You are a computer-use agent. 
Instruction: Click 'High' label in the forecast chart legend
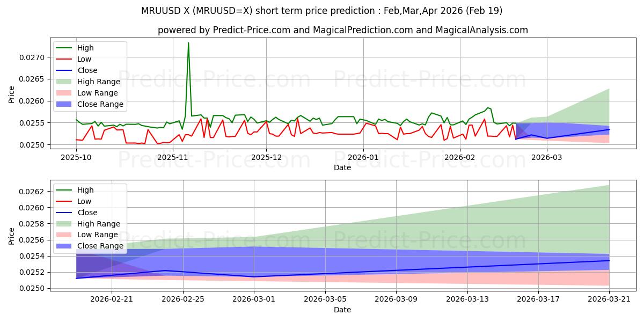click(x=86, y=190)
